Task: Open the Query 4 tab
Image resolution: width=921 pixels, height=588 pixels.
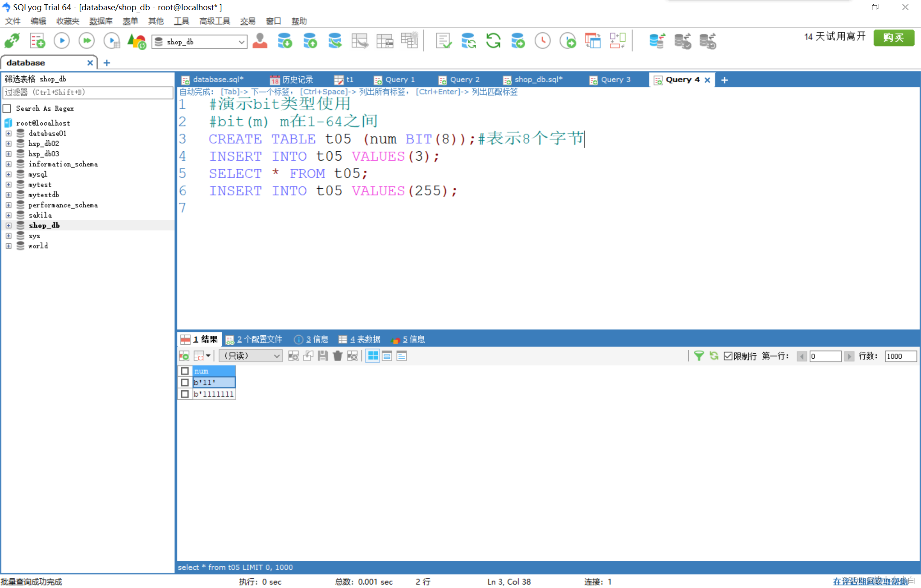Action: (681, 80)
